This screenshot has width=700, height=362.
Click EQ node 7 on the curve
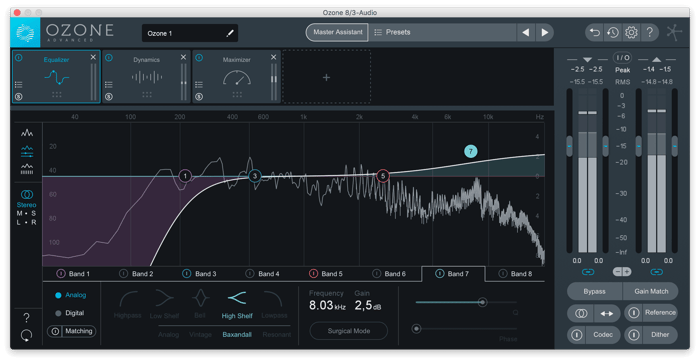tap(471, 151)
